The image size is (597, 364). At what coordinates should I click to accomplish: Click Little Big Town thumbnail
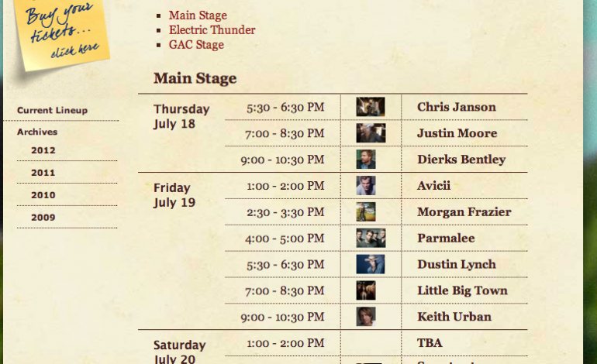366,290
